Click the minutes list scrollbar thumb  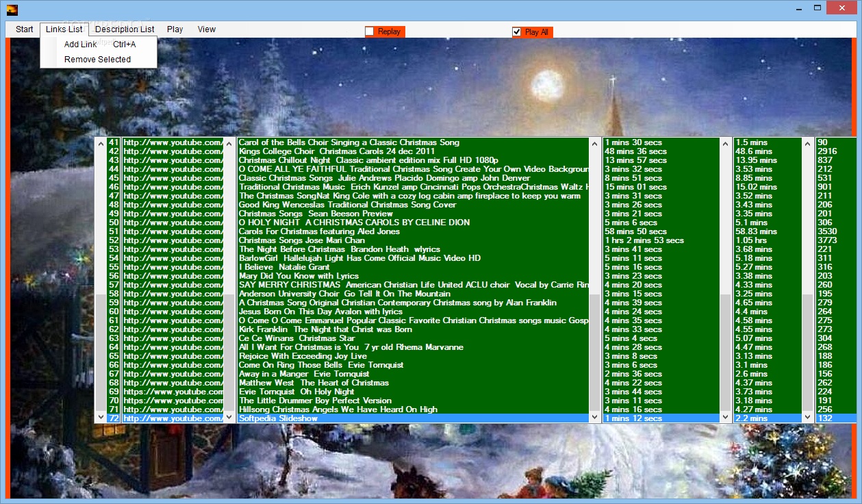(x=807, y=353)
